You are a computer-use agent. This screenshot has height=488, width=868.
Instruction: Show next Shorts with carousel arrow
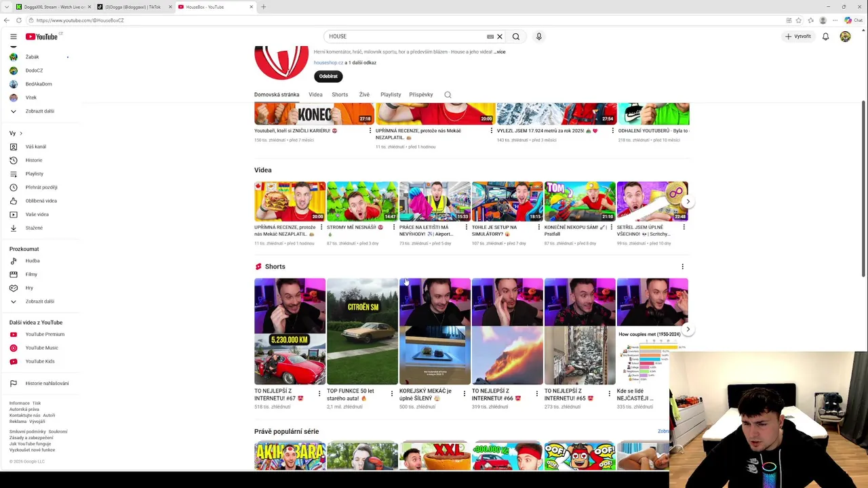click(688, 329)
